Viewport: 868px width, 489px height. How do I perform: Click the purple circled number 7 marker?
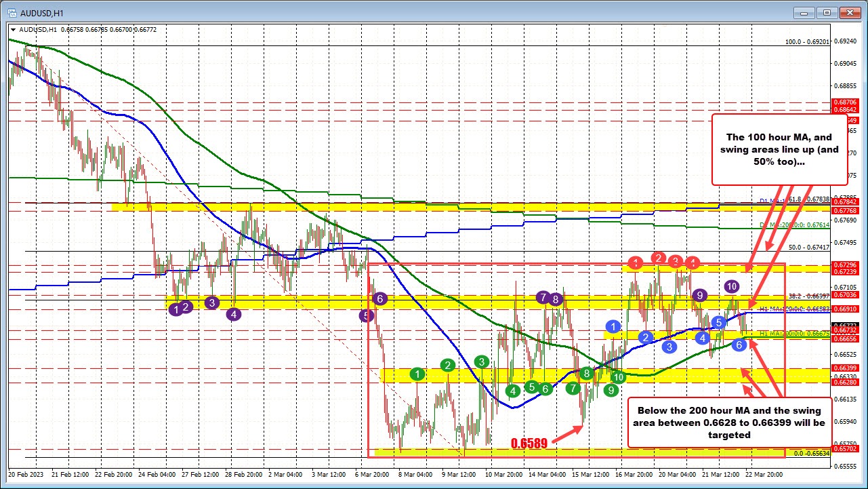pos(543,297)
